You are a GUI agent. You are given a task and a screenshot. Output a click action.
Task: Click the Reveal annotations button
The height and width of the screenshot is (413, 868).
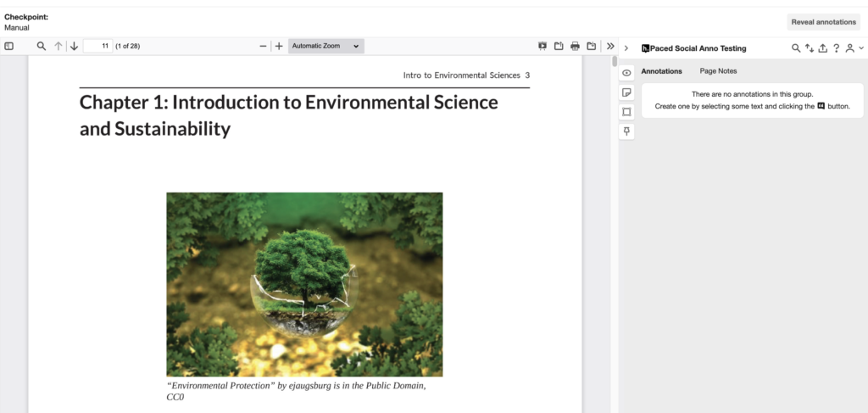click(823, 22)
